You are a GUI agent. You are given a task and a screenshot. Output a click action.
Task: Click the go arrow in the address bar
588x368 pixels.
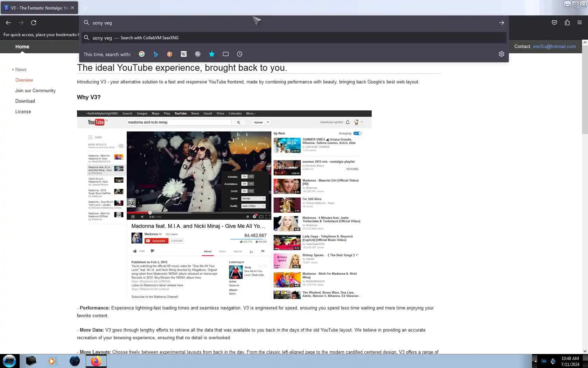[x=502, y=23]
